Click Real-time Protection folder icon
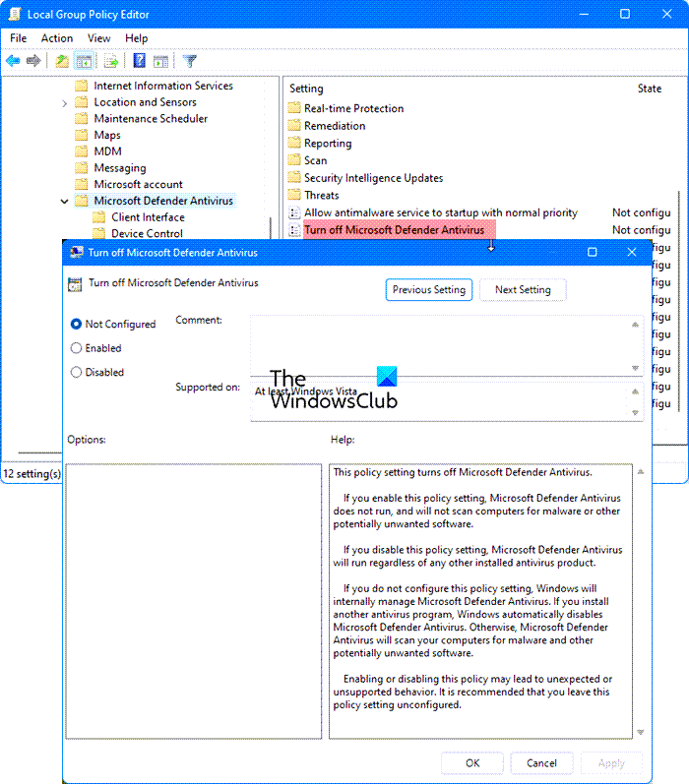Viewport: 689px width, 784px height. tap(294, 108)
